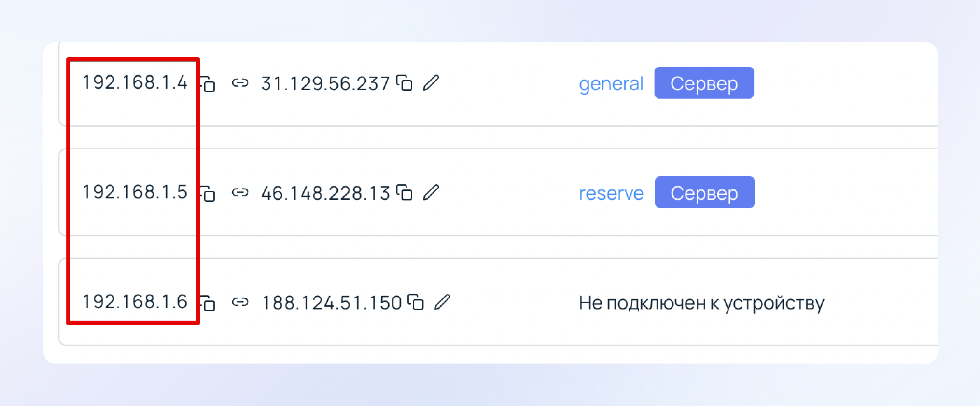Image resolution: width=980 pixels, height=406 pixels.
Task: Copy the public IP 31.129.56.237
Action: 405,83
